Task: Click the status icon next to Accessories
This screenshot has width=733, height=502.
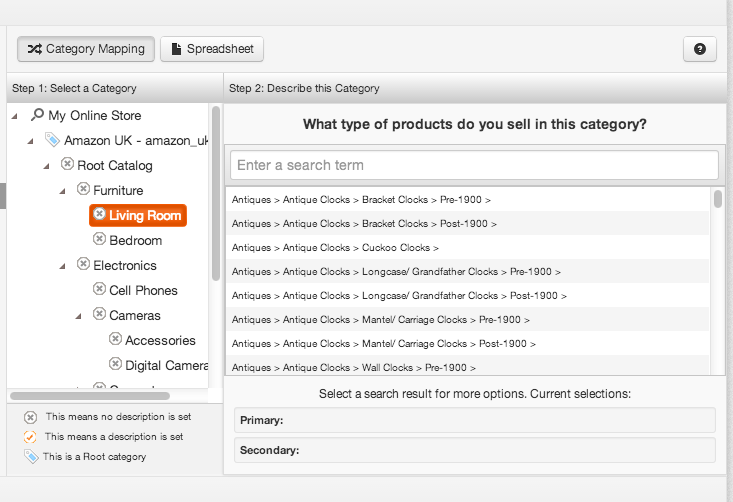Action: coord(115,339)
